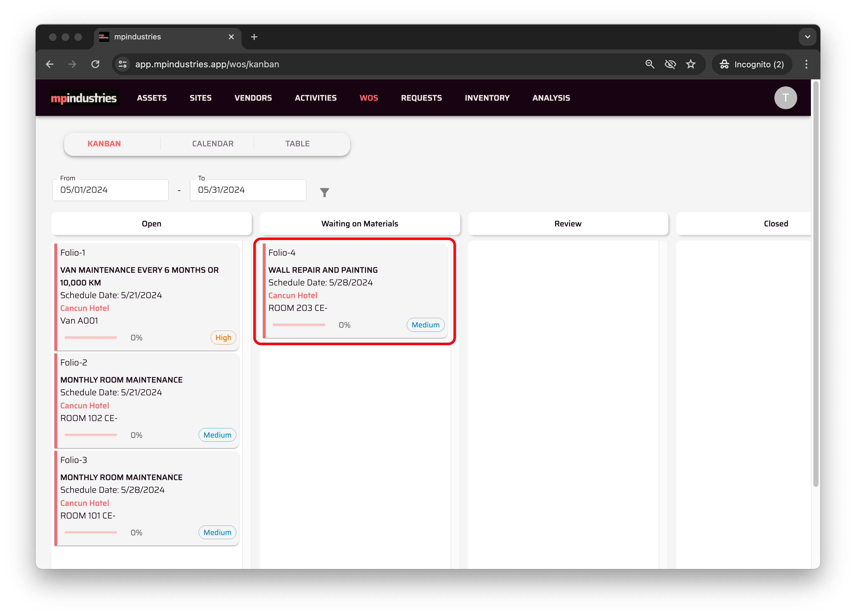Open the ANALYSIS menu item

[x=551, y=98]
